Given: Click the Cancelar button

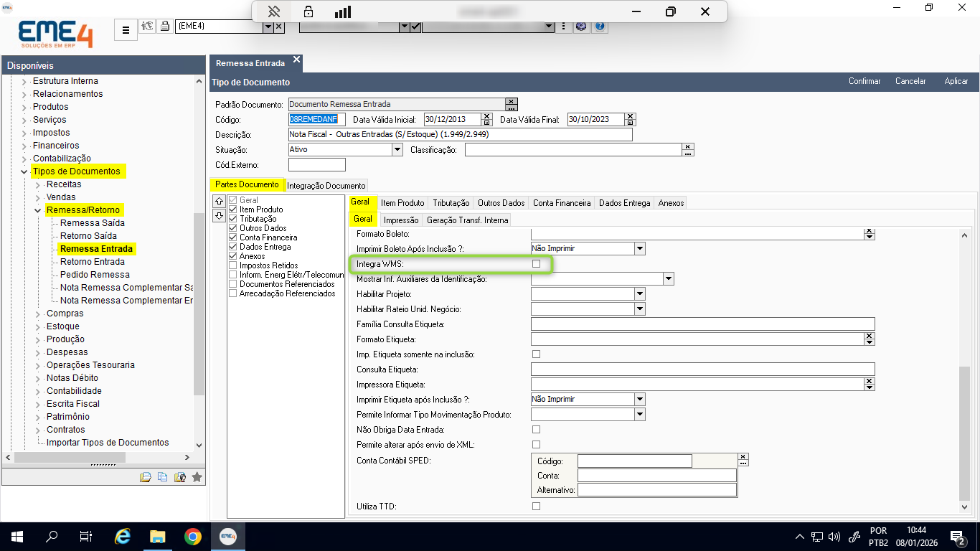Looking at the screenshot, I should tap(910, 81).
